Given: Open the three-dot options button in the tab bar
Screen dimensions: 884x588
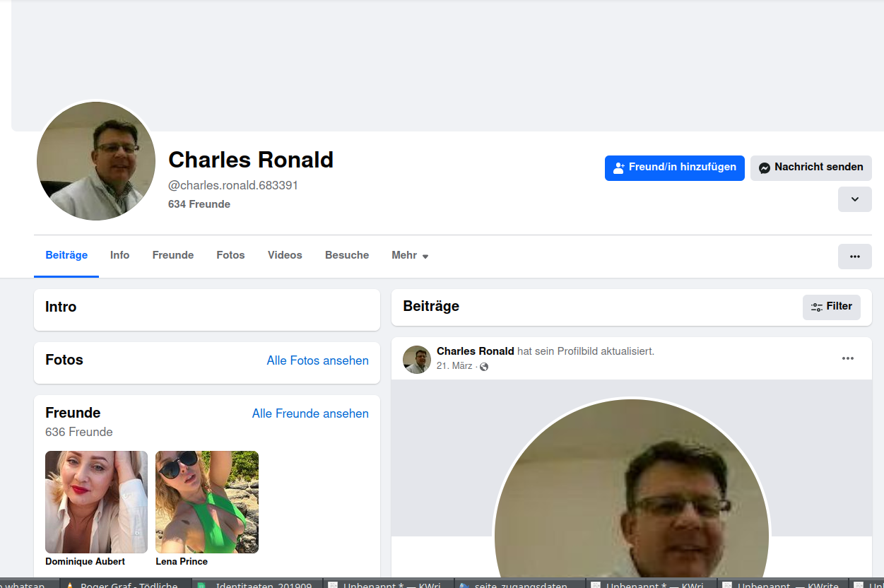Looking at the screenshot, I should tap(855, 257).
